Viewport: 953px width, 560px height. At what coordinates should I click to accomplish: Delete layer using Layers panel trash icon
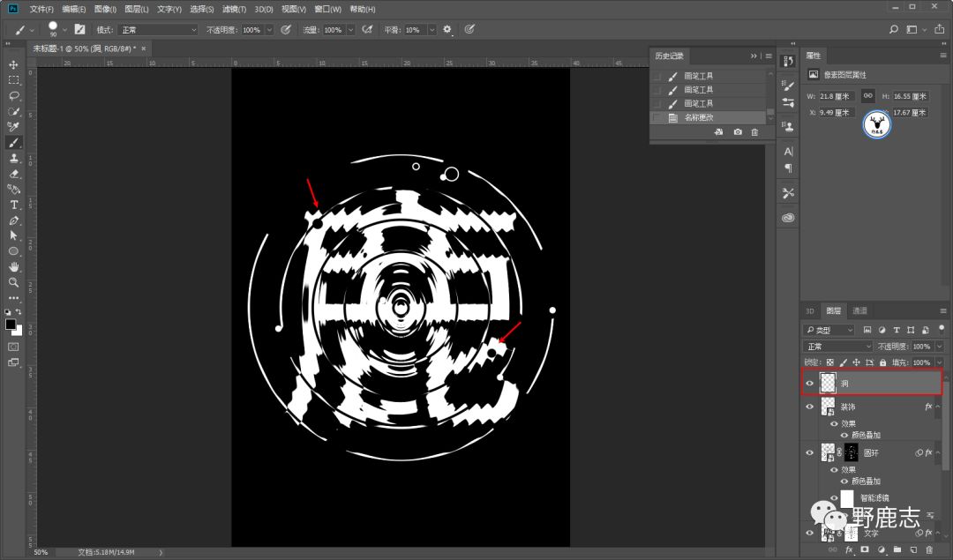928,549
